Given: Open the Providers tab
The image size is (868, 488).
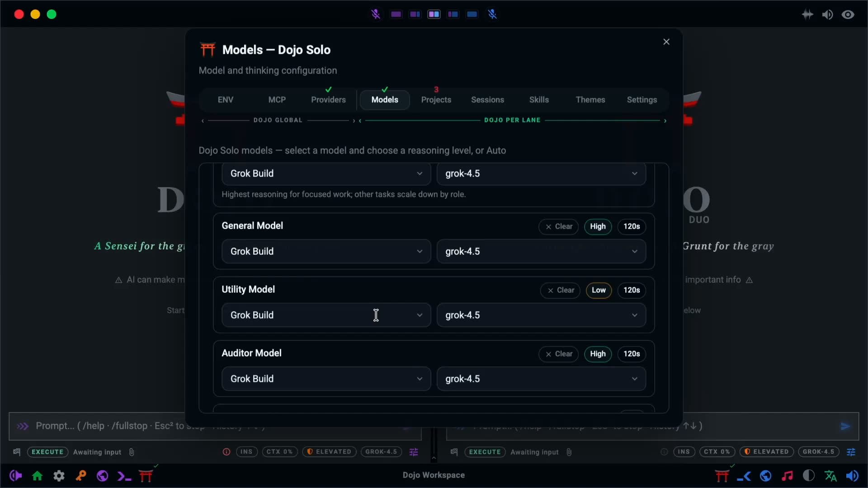Looking at the screenshot, I should tap(328, 100).
